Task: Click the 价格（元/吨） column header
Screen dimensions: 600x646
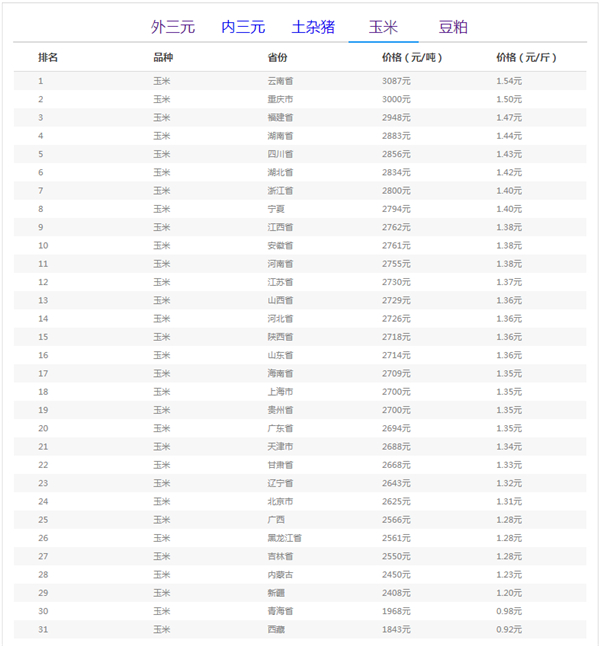Action: click(x=412, y=57)
